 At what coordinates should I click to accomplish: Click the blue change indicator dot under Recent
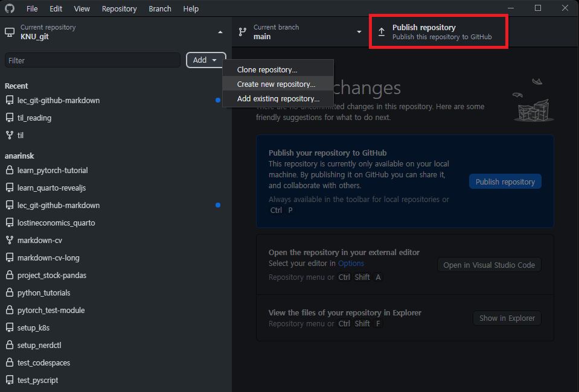pos(218,100)
